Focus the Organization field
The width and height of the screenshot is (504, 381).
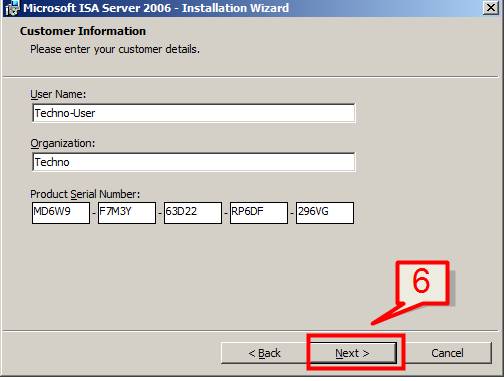pyautogui.click(x=194, y=162)
